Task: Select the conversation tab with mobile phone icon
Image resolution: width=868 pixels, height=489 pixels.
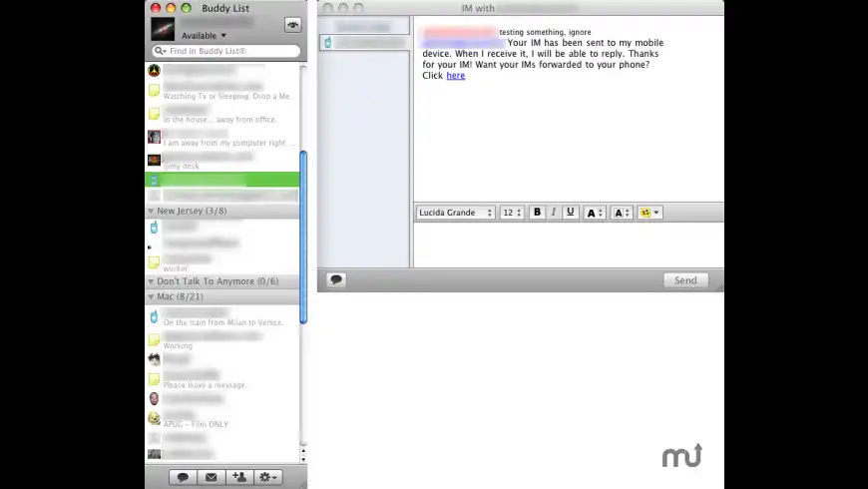Action: click(364, 43)
